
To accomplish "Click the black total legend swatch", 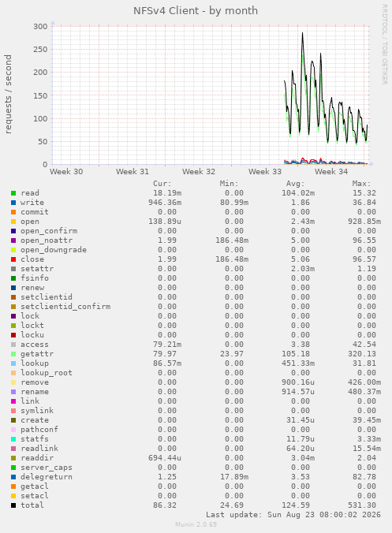I will 13,505.
